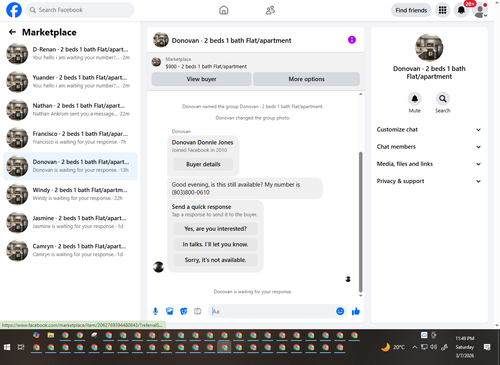Click the View buyer button

pos(201,79)
